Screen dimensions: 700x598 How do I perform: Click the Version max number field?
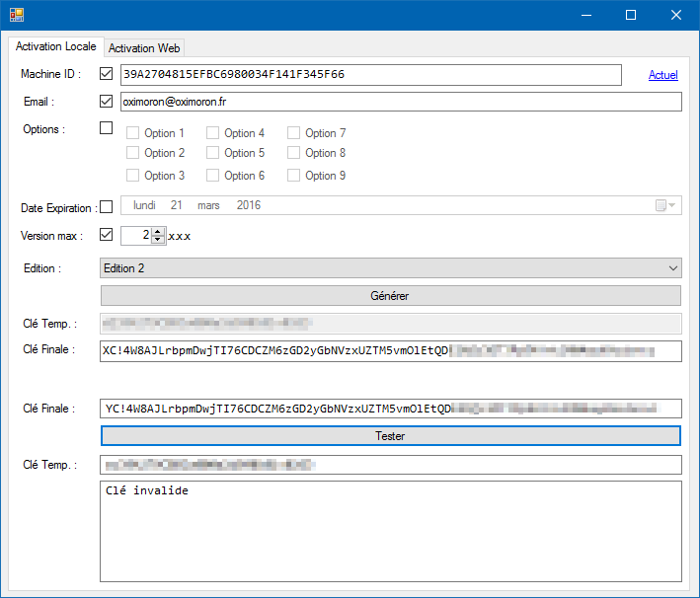[136, 236]
